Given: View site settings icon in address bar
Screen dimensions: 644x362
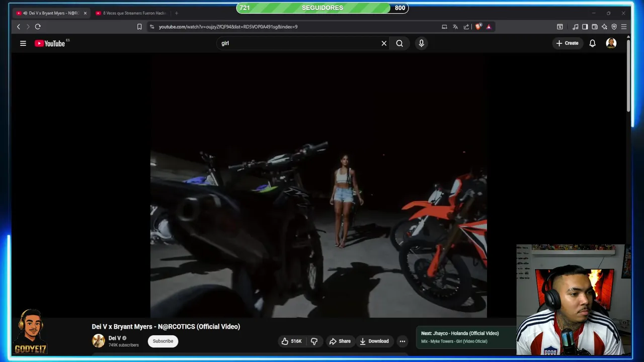Looking at the screenshot, I should [x=152, y=27].
